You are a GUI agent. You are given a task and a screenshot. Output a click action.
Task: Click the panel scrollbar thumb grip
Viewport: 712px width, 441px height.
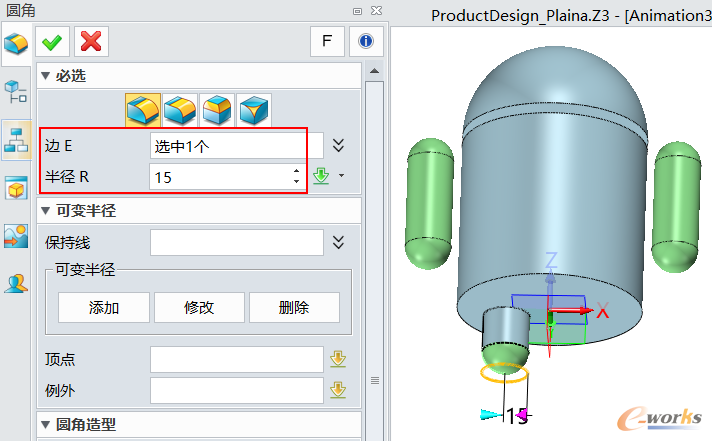click(375, 381)
